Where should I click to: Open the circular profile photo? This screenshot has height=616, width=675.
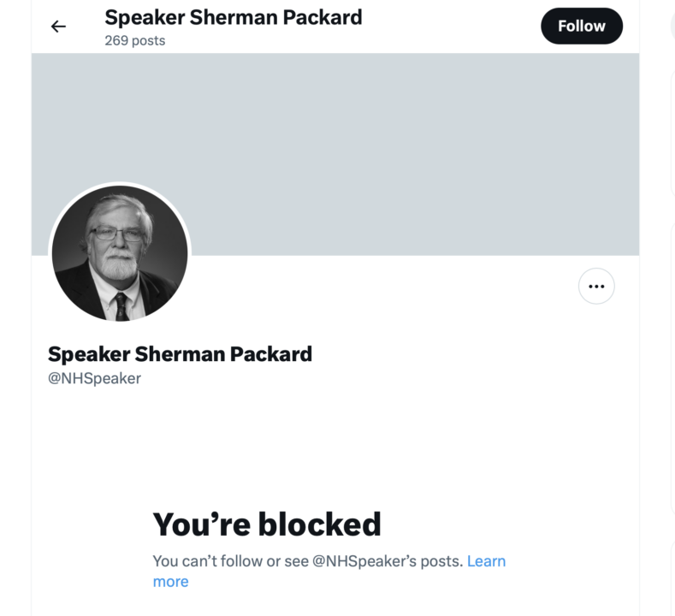[120, 253]
